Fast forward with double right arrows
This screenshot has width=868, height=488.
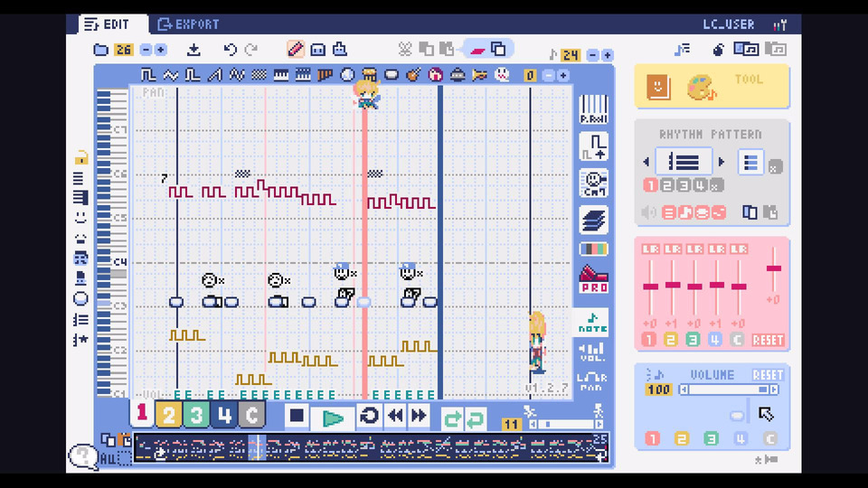pyautogui.click(x=419, y=416)
